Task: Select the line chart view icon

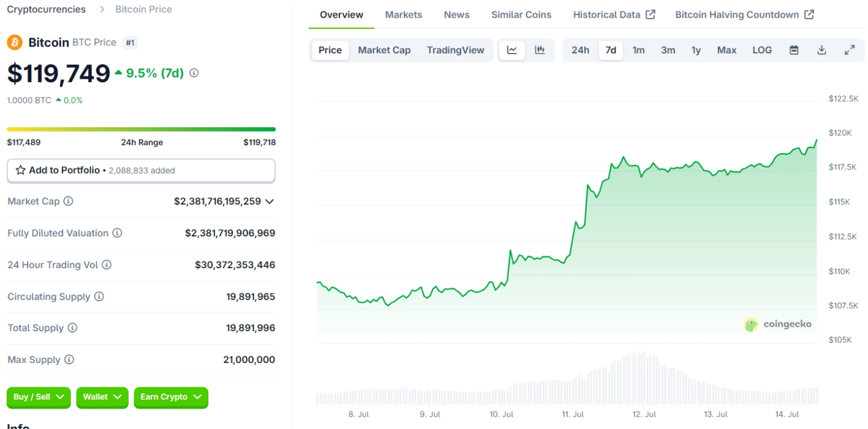Action: pos(512,50)
